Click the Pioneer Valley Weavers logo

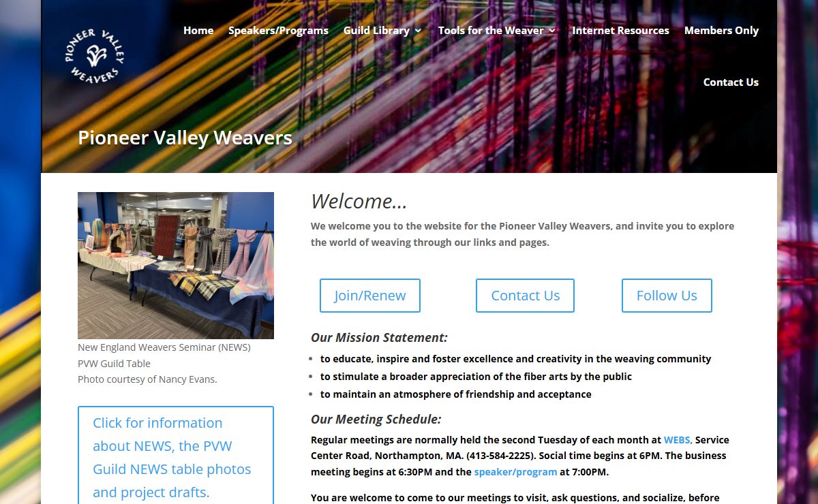click(95, 57)
